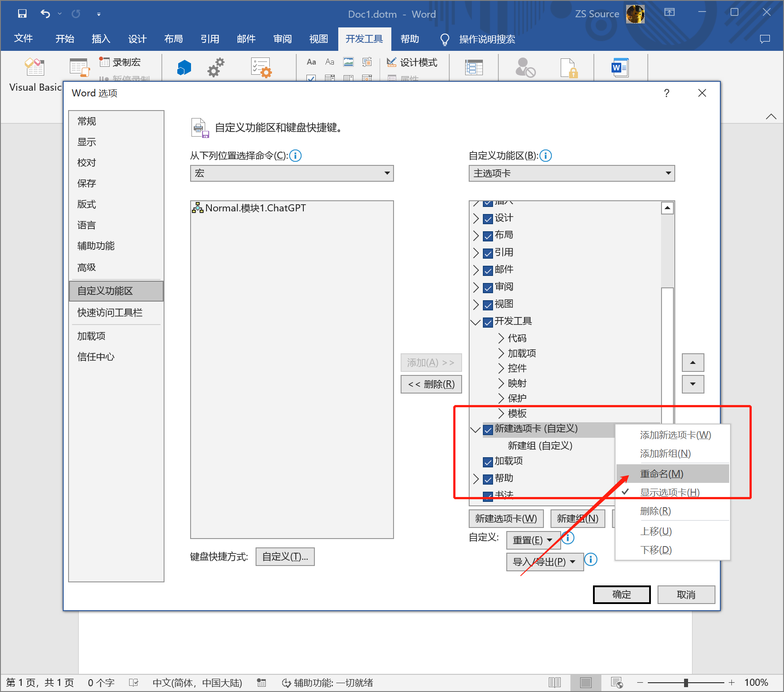Select 快速访问工具栏 in options sidebar
This screenshot has width=784, height=692.
110,313
